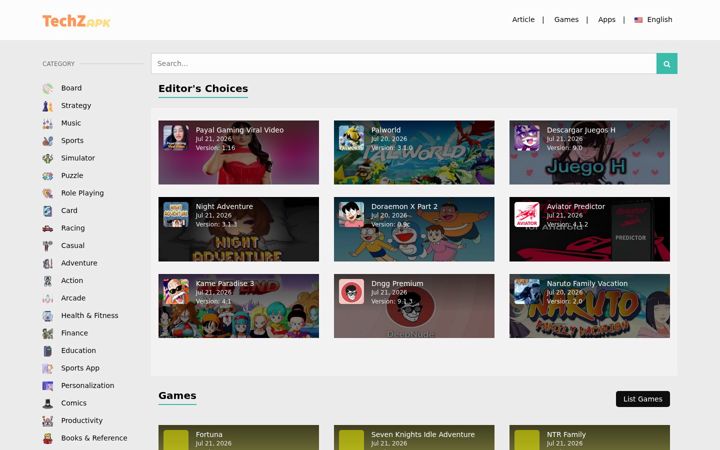Open the Descargar Juegos H card
Viewport: 720px width, 450px height.
[x=590, y=152]
